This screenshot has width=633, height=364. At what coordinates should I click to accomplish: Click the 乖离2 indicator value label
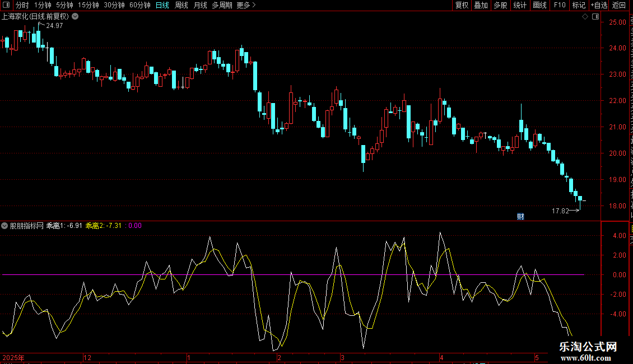click(x=103, y=226)
